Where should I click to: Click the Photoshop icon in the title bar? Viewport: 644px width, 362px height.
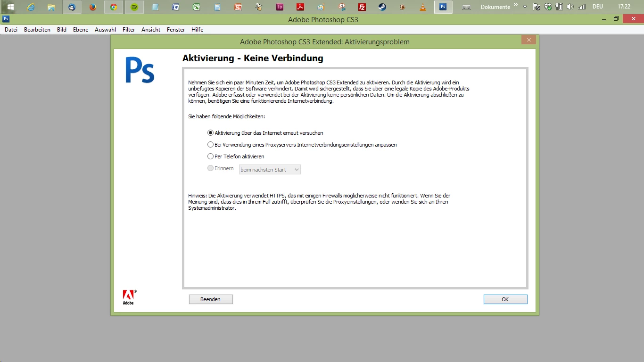tap(6, 19)
